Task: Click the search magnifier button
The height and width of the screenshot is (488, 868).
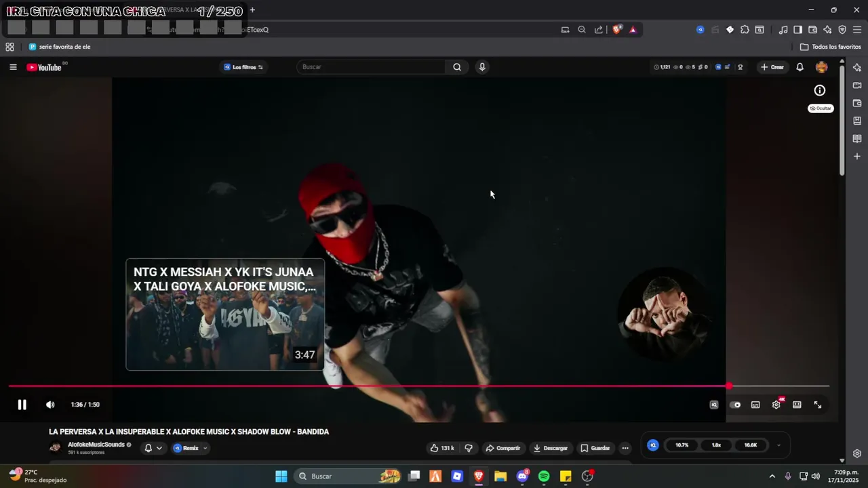Action: click(457, 67)
